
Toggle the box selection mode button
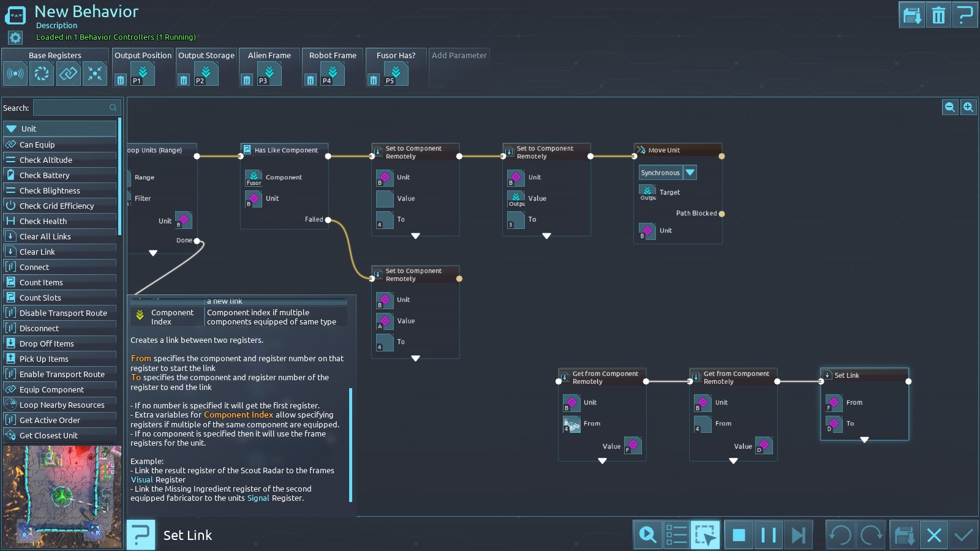tap(705, 535)
